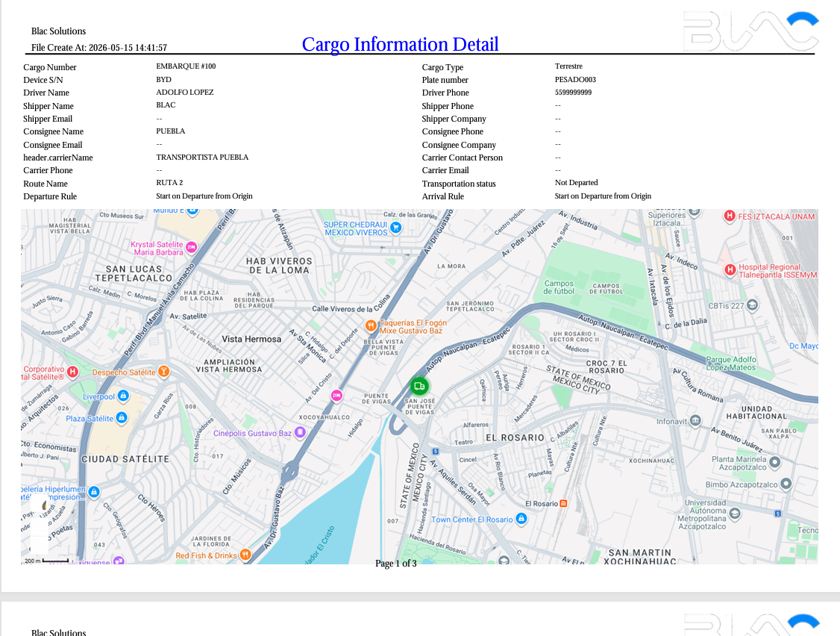Screen dimensions: 840x636
Task: Click the Liverpool store pin
Action: coord(123,396)
